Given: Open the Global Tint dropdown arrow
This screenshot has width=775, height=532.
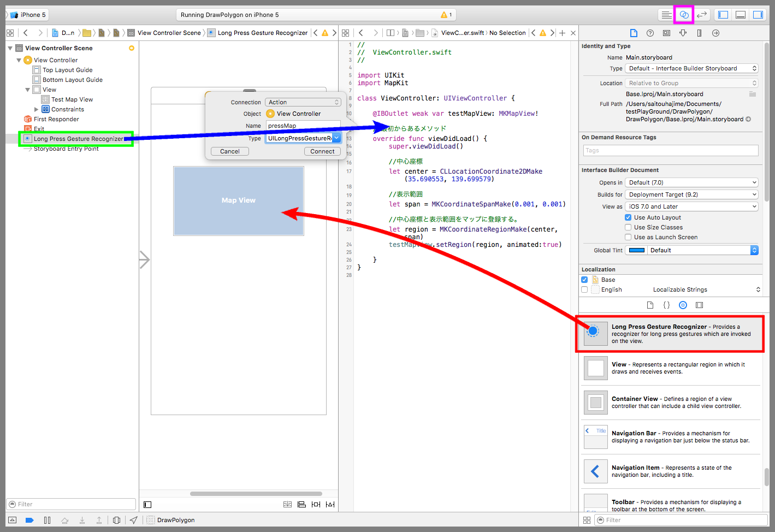Looking at the screenshot, I should (754, 250).
